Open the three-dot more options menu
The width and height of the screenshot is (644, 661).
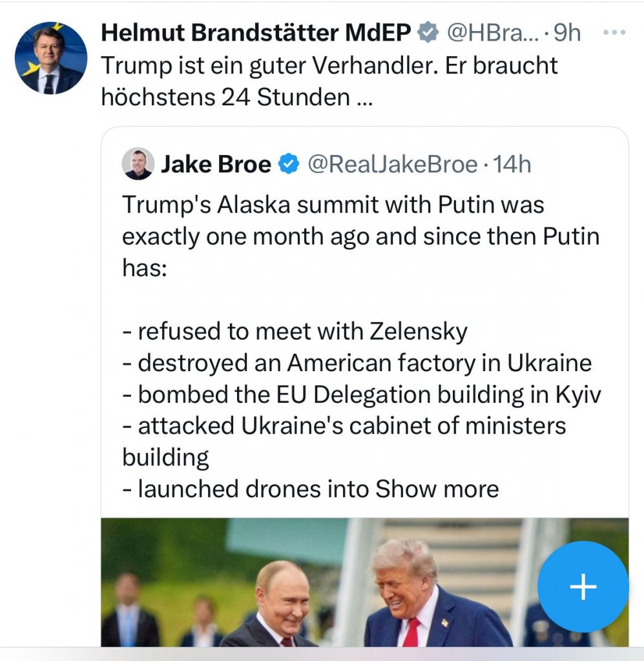pos(613,32)
